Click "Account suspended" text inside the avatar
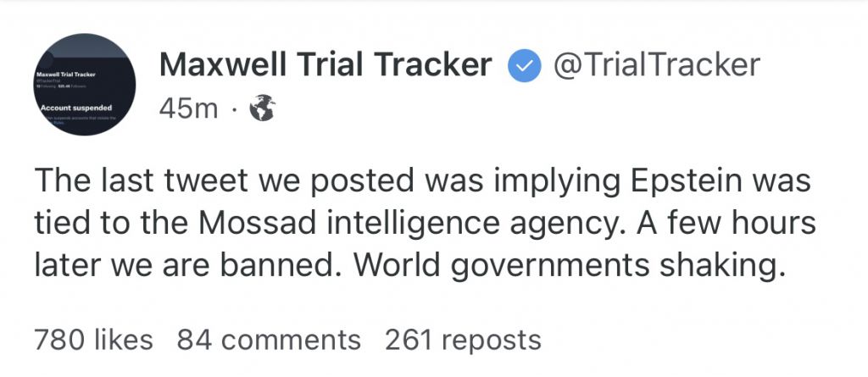 [x=76, y=108]
